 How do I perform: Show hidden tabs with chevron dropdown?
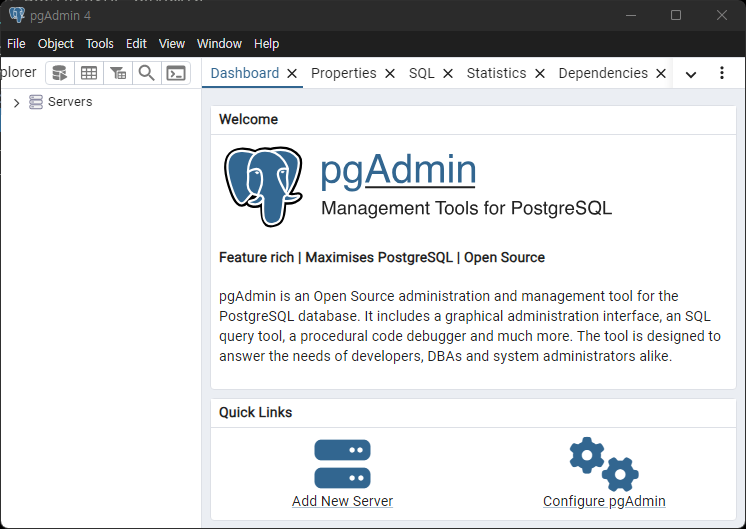[x=691, y=74]
